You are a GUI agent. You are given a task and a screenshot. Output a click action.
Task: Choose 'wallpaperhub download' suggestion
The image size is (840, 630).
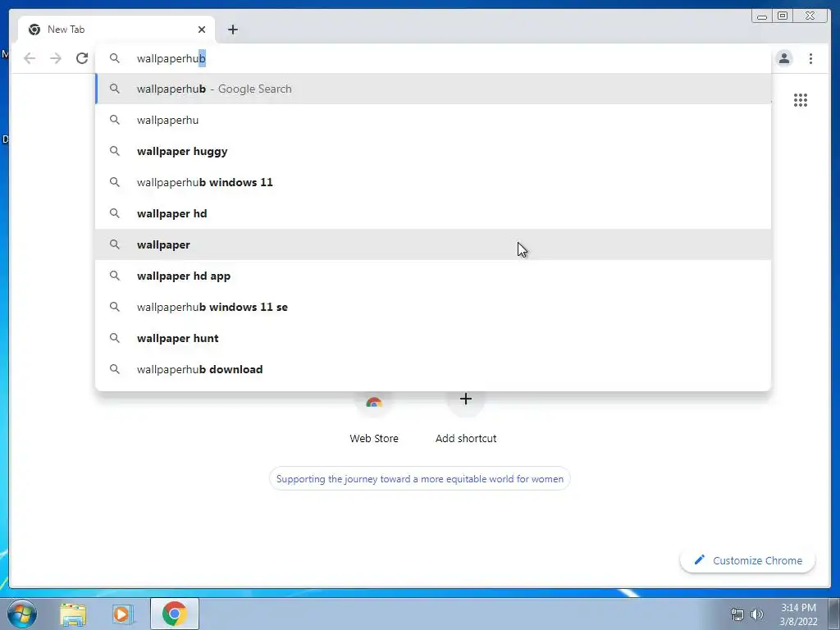pyautogui.click(x=433, y=369)
